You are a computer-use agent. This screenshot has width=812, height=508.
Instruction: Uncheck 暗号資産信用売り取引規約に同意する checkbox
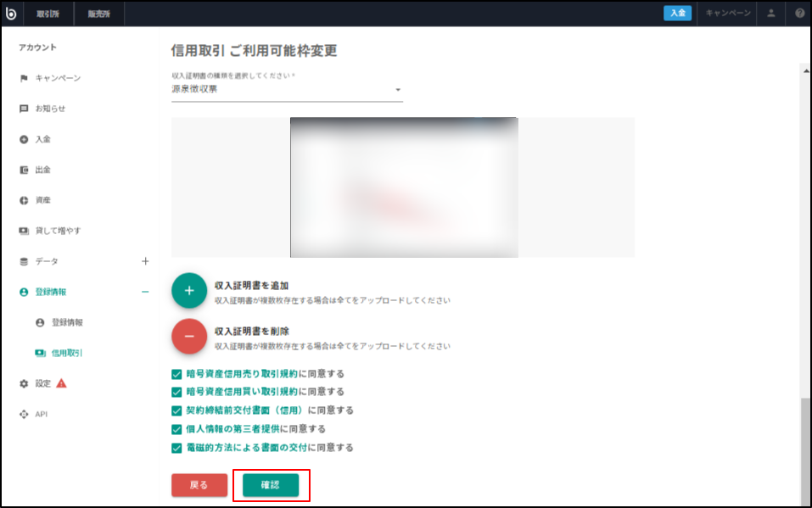[176, 373]
